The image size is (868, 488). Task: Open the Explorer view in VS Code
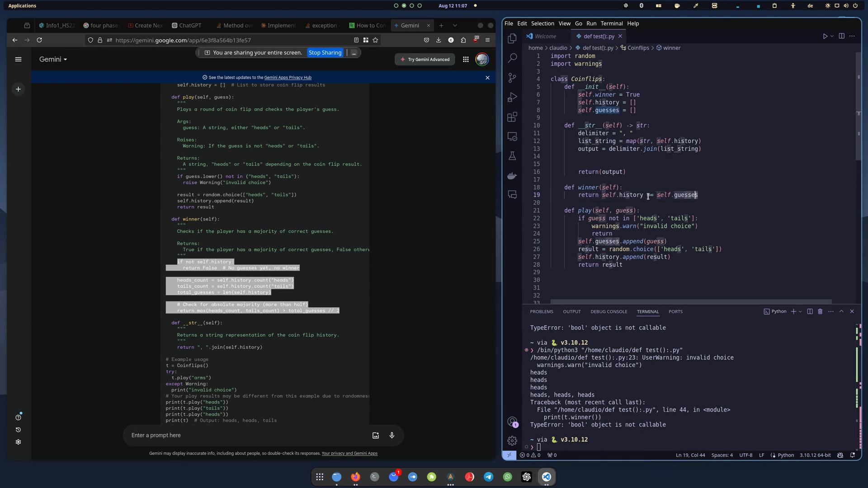pyautogui.click(x=512, y=38)
